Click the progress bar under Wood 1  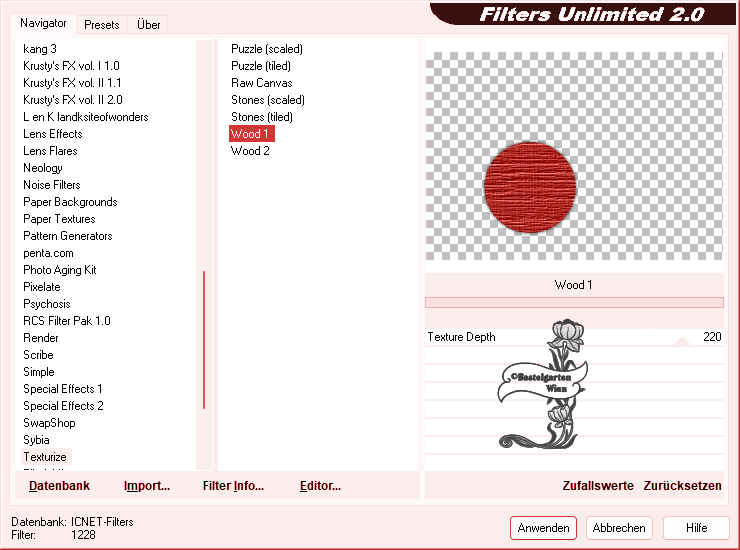pos(574,302)
